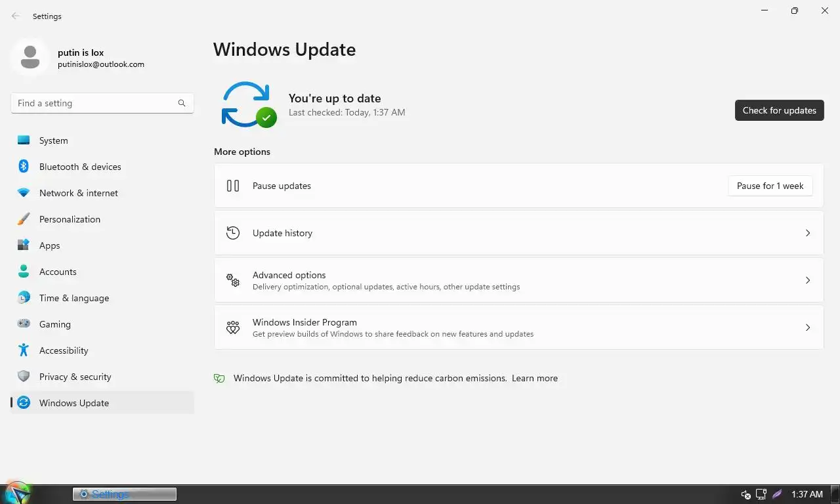Select Personalization in the sidebar

coord(102,219)
